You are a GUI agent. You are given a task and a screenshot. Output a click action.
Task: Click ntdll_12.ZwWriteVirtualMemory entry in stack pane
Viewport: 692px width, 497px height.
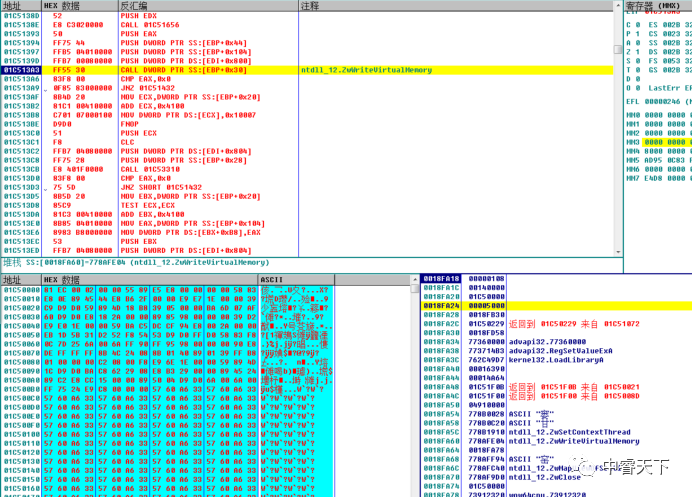(x=574, y=441)
